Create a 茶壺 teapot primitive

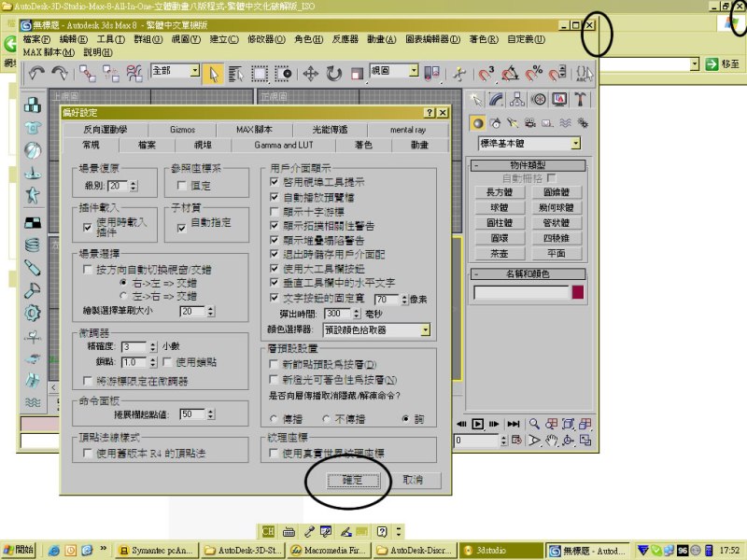point(500,253)
